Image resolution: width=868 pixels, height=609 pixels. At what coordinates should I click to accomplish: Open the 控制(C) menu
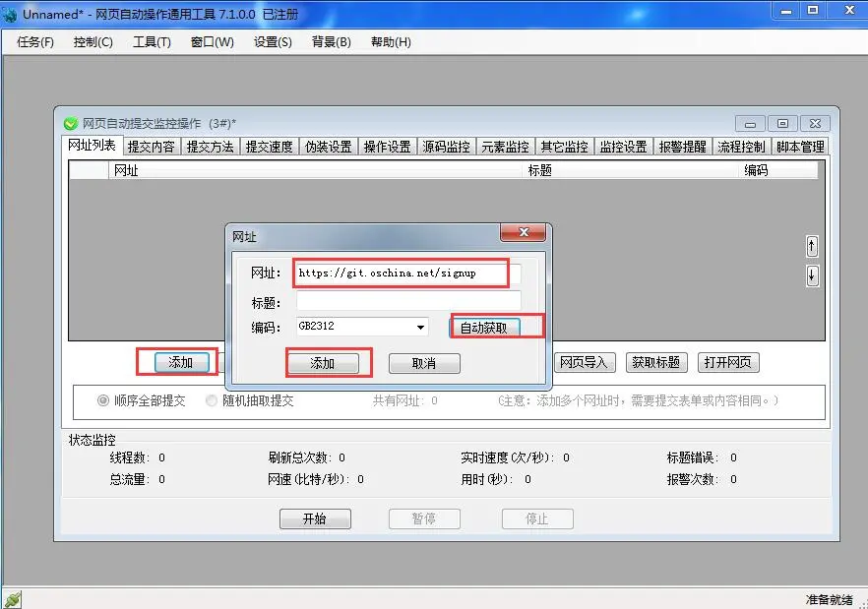(93, 42)
